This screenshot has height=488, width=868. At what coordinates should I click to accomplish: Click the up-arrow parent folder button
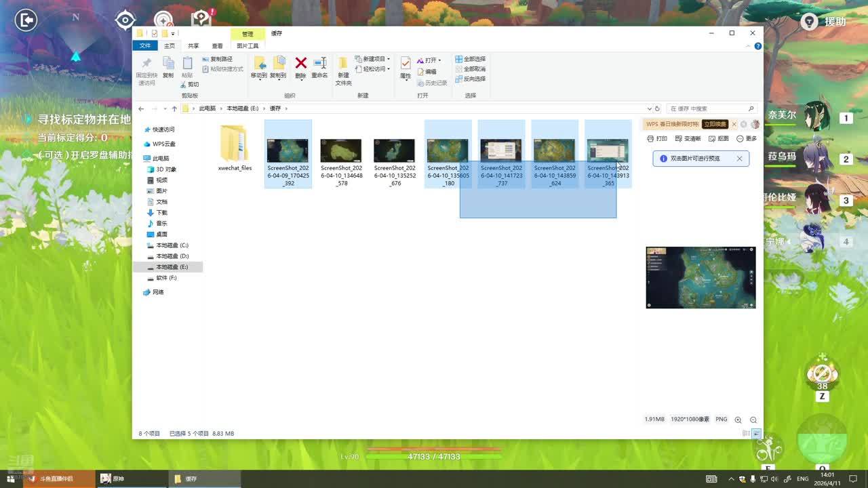point(174,108)
